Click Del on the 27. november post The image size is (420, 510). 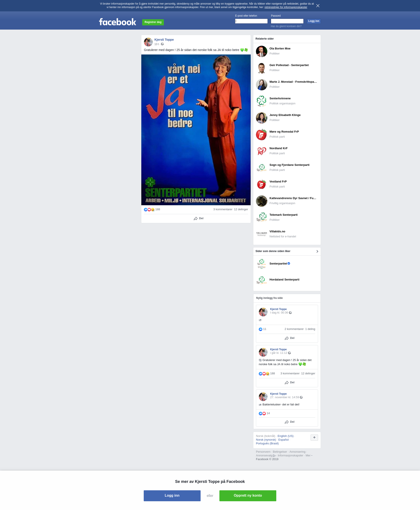[290, 422]
